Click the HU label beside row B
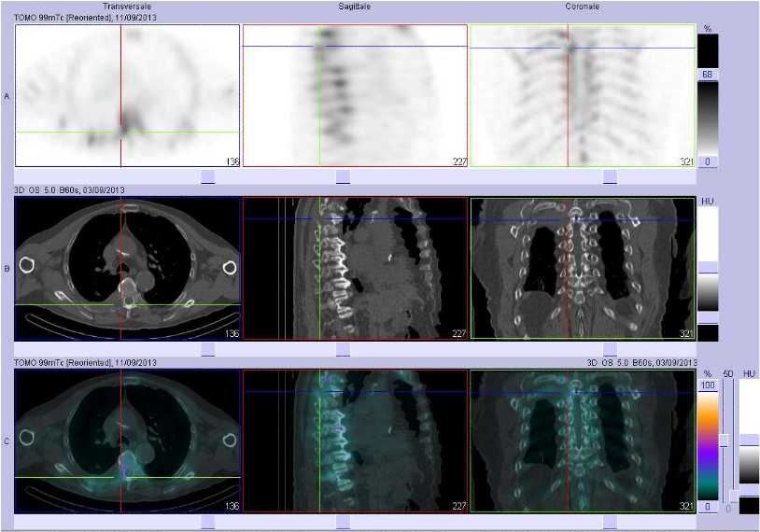The height and width of the screenshot is (532, 760). [x=708, y=201]
